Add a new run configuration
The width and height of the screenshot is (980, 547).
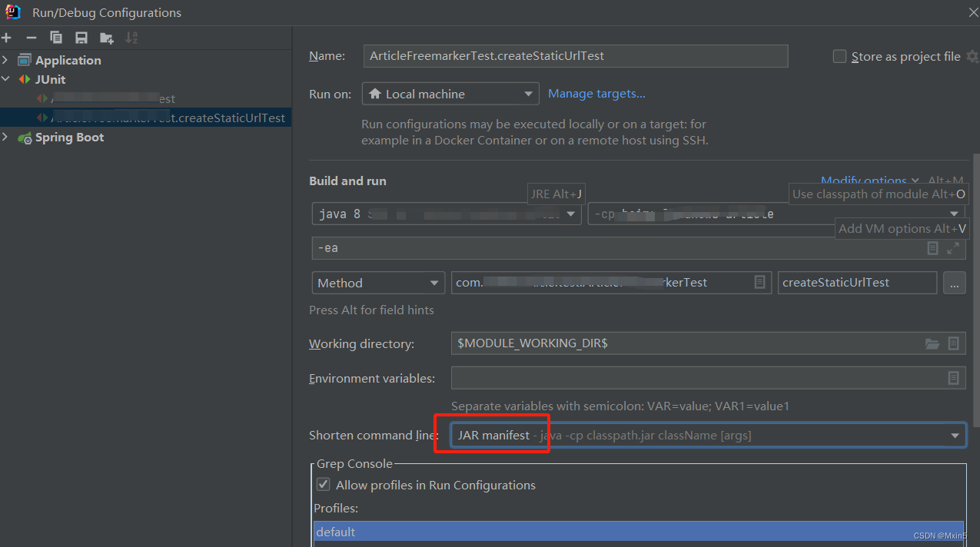(6, 37)
